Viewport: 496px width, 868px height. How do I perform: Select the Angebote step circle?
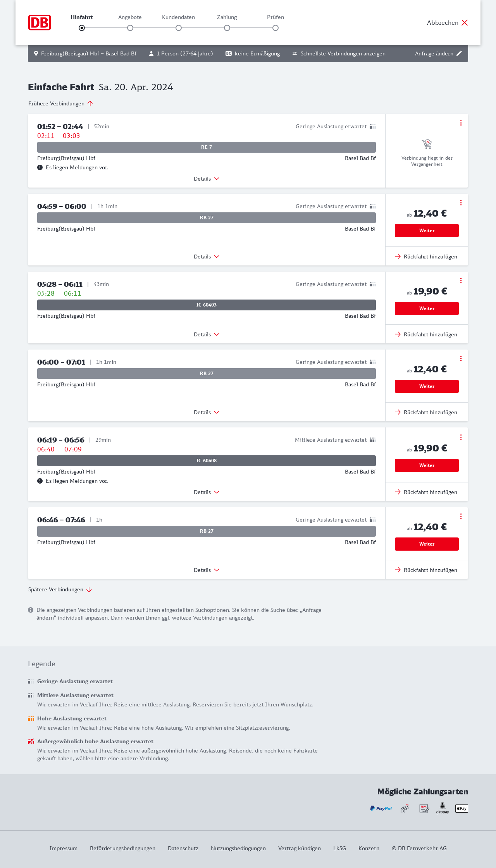tap(130, 28)
